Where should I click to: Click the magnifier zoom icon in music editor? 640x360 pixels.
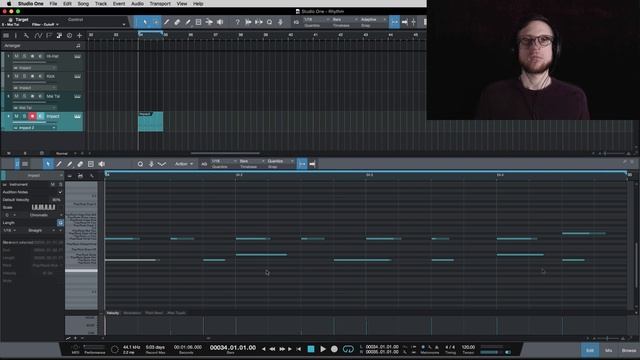[140, 164]
